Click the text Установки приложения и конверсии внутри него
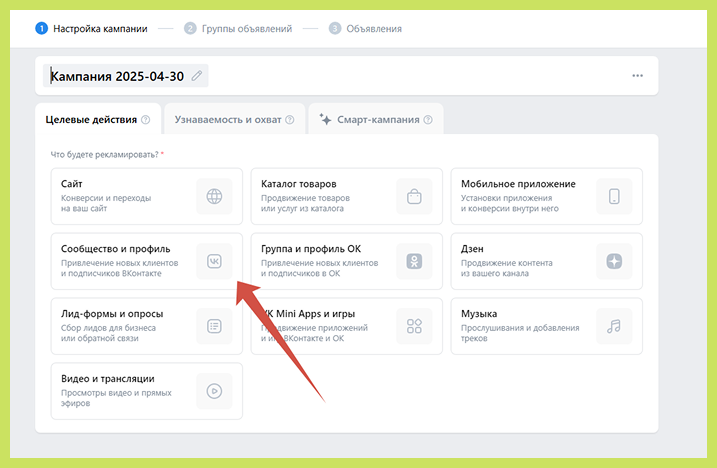The height and width of the screenshot is (468, 717). [x=510, y=203]
